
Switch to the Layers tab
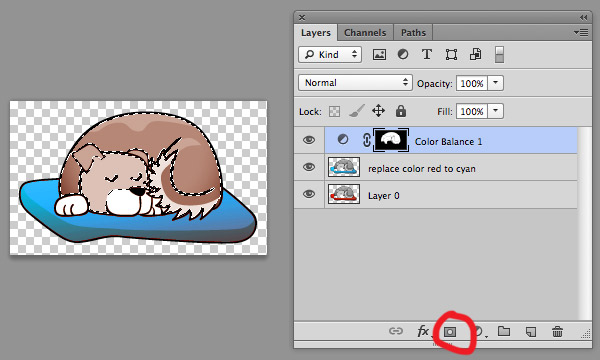(316, 33)
